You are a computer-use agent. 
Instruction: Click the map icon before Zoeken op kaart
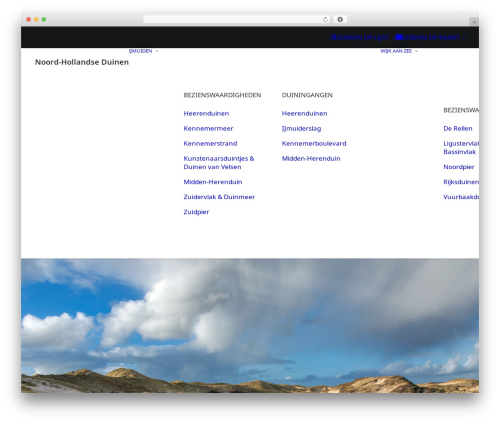point(399,37)
